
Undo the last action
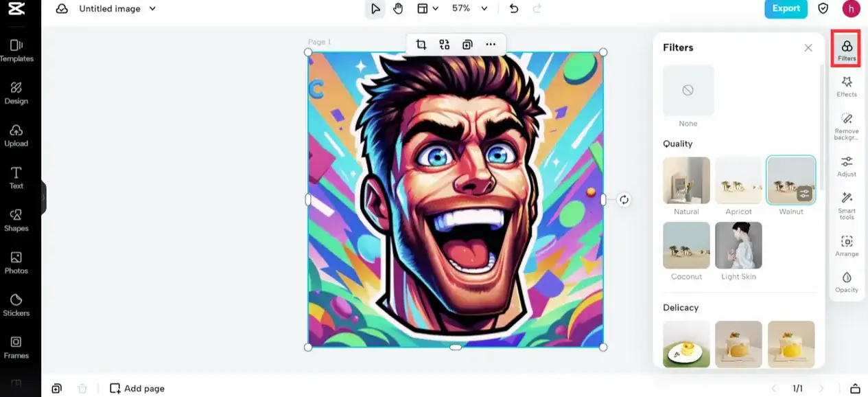pos(514,9)
